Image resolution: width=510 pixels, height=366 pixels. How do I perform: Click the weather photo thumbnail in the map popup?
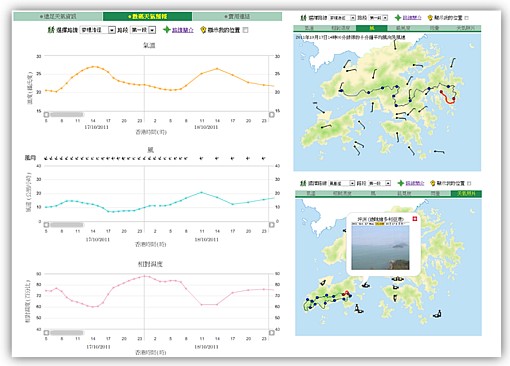tap(380, 247)
